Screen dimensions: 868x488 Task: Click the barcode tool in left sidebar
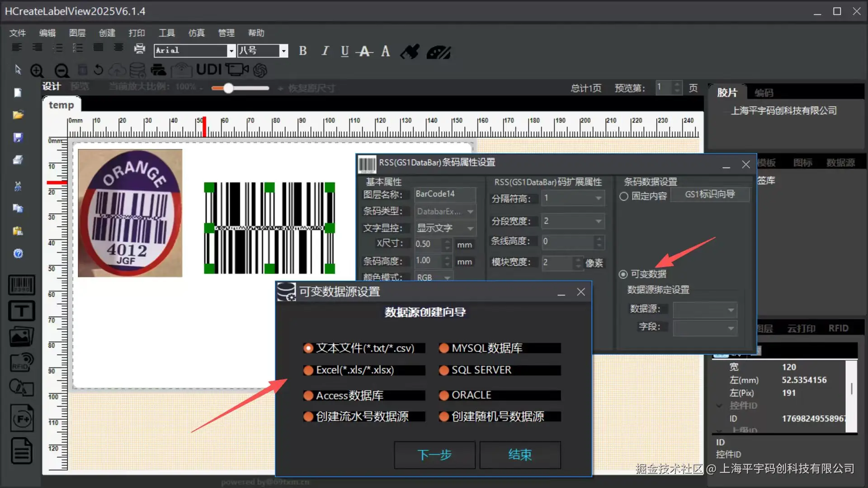point(21,285)
